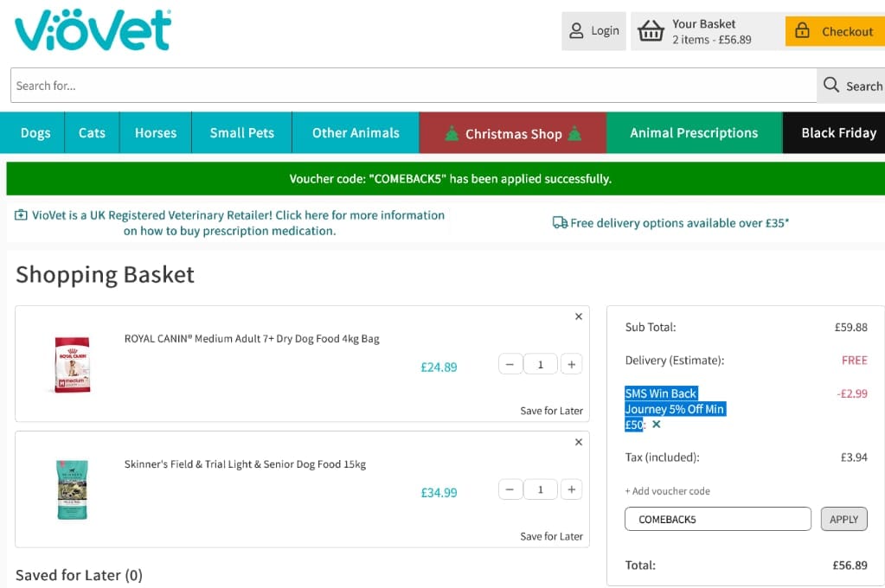Image resolution: width=885 pixels, height=588 pixels.
Task: Click the FREE delivery value
Action: pos(855,360)
